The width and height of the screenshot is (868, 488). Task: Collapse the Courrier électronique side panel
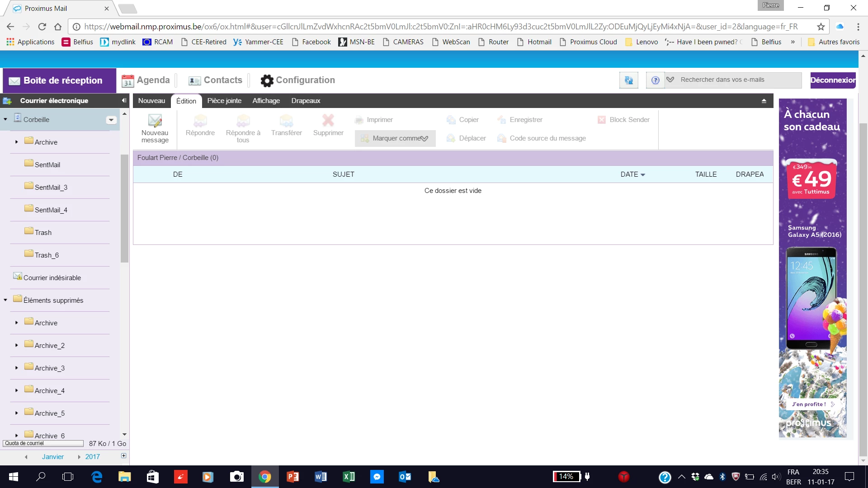click(124, 100)
